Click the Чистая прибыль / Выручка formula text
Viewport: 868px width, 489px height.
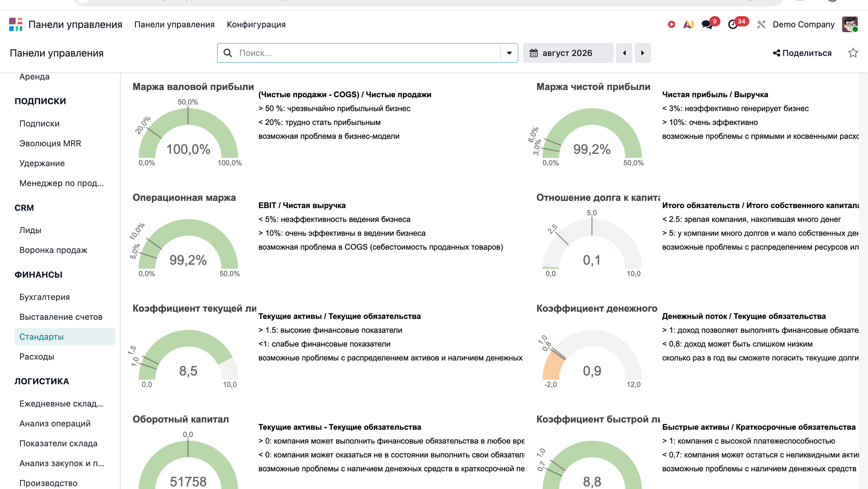click(715, 95)
